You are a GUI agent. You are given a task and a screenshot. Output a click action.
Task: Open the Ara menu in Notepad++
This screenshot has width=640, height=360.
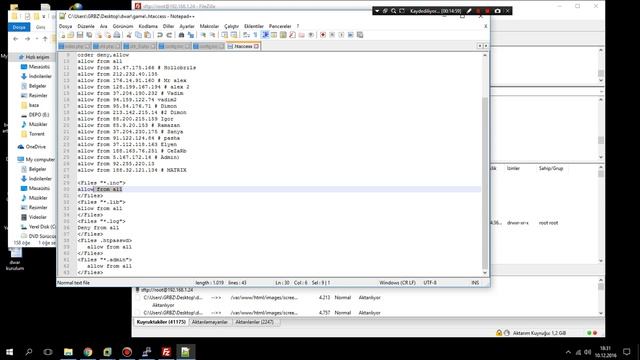tap(104, 26)
